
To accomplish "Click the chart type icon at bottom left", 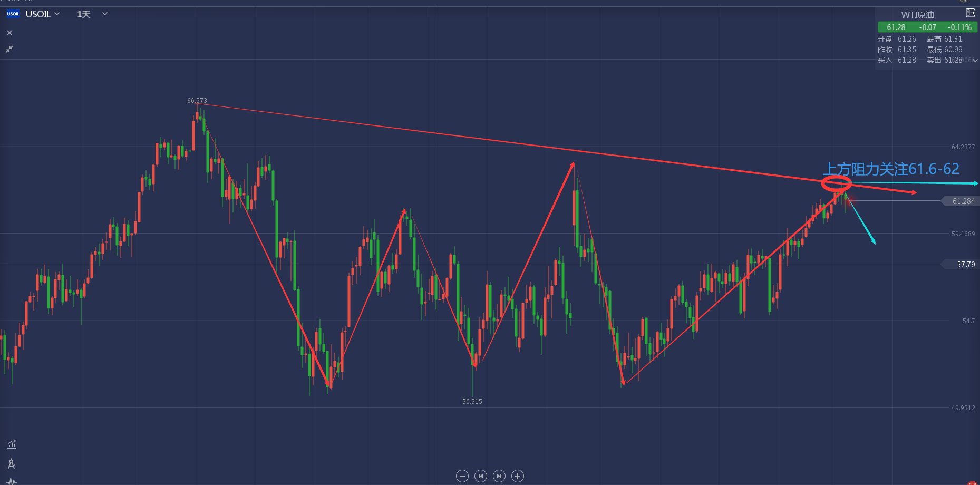I will (x=12, y=444).
